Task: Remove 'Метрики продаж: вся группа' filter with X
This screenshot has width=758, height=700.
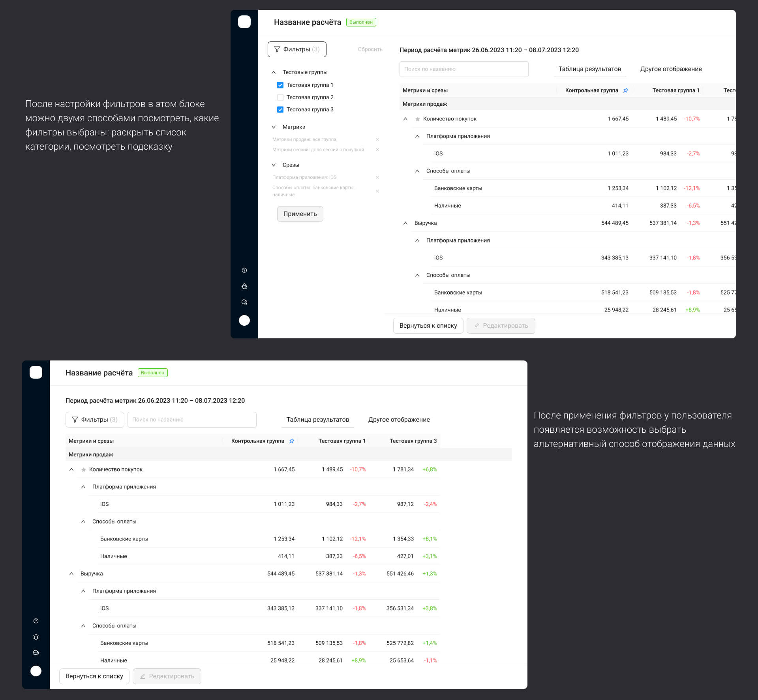Action: click(x=377, y=139)
